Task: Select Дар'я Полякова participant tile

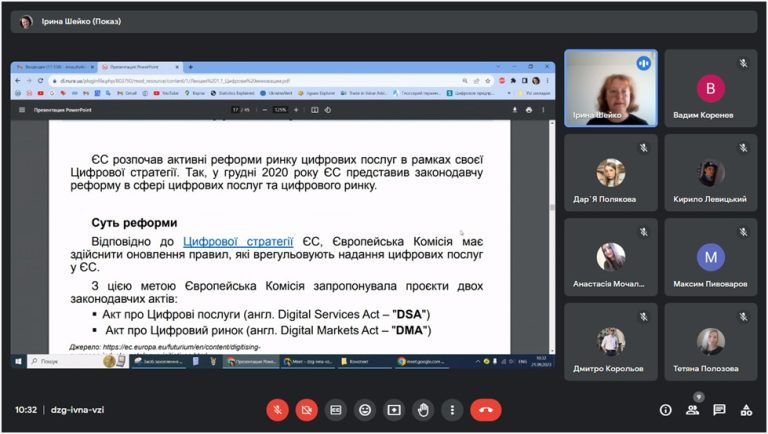Action: pos(611,173)
